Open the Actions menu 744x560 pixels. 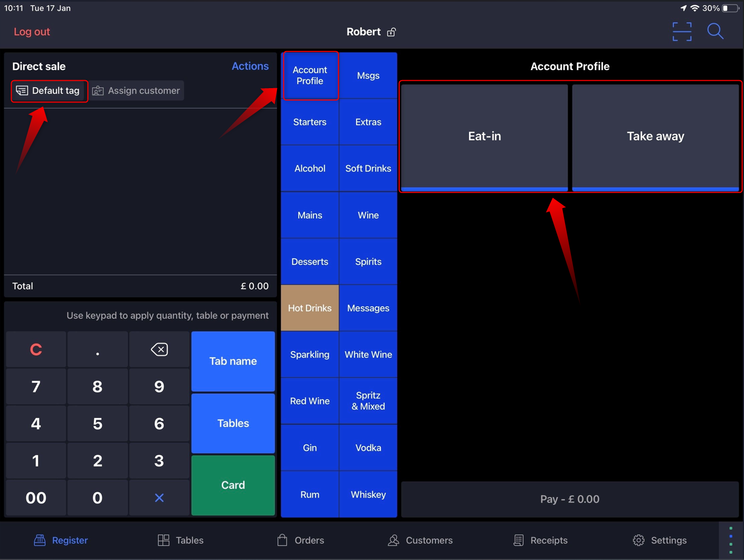pos(250,66)
